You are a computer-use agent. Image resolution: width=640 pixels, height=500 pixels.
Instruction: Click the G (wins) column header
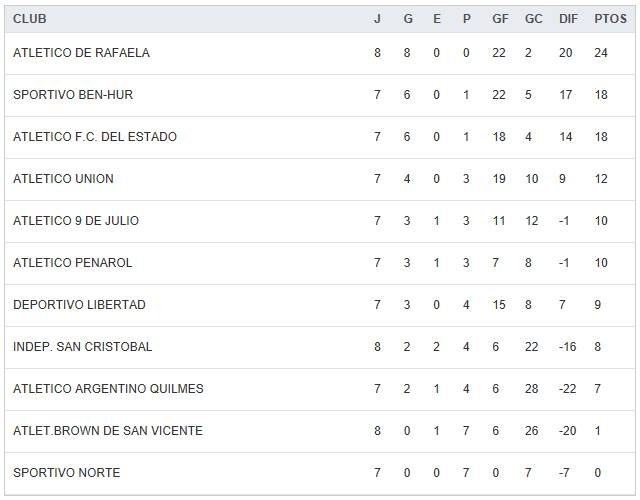click(407, 19)
